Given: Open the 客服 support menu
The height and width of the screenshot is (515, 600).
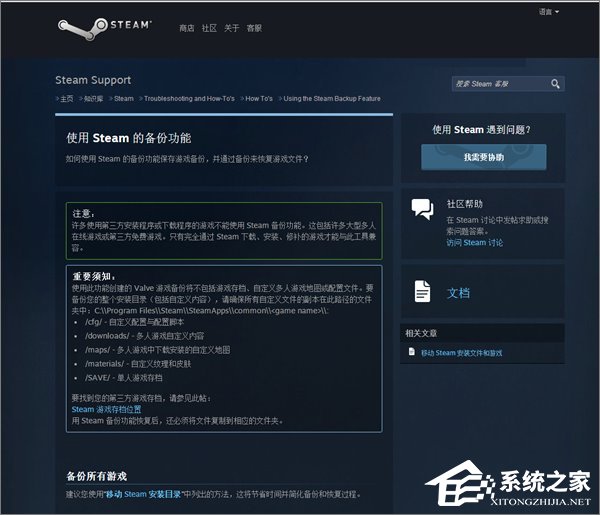Looking at the screenshot, I should coord(254,28).
